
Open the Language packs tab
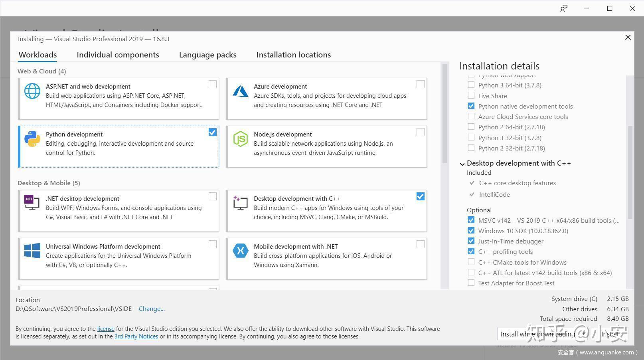click(207, 55)
